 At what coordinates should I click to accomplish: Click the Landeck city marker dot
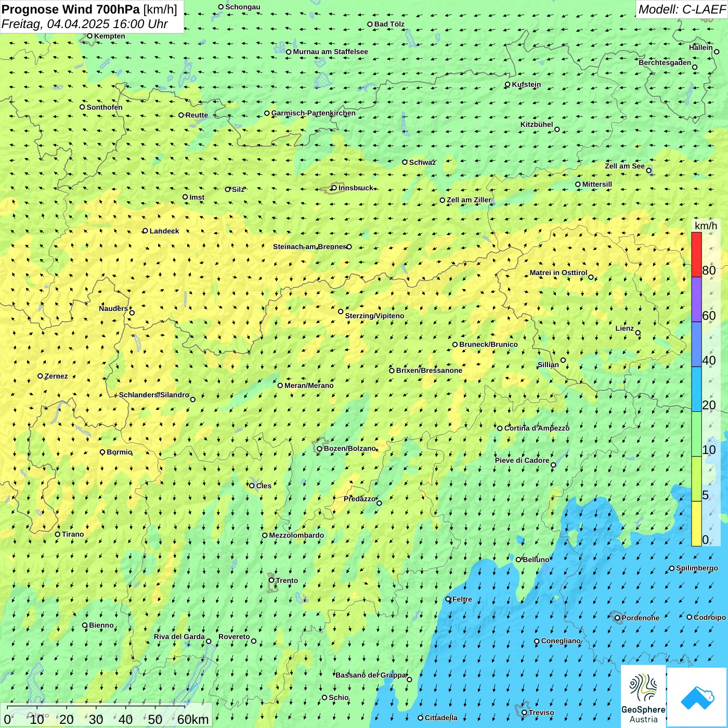click(145, 231)
